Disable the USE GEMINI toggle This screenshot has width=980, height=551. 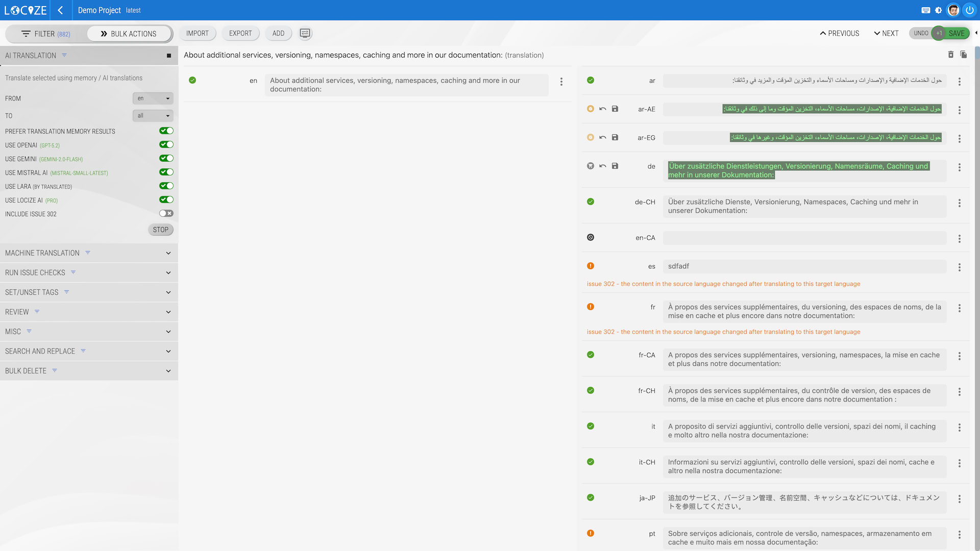[x=166, y=158]
